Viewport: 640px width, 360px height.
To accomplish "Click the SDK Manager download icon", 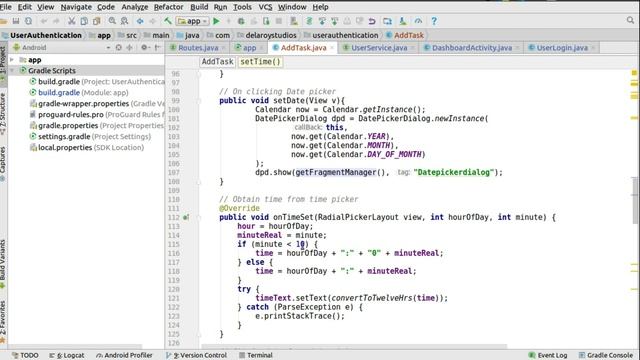I will pos(403,21).
